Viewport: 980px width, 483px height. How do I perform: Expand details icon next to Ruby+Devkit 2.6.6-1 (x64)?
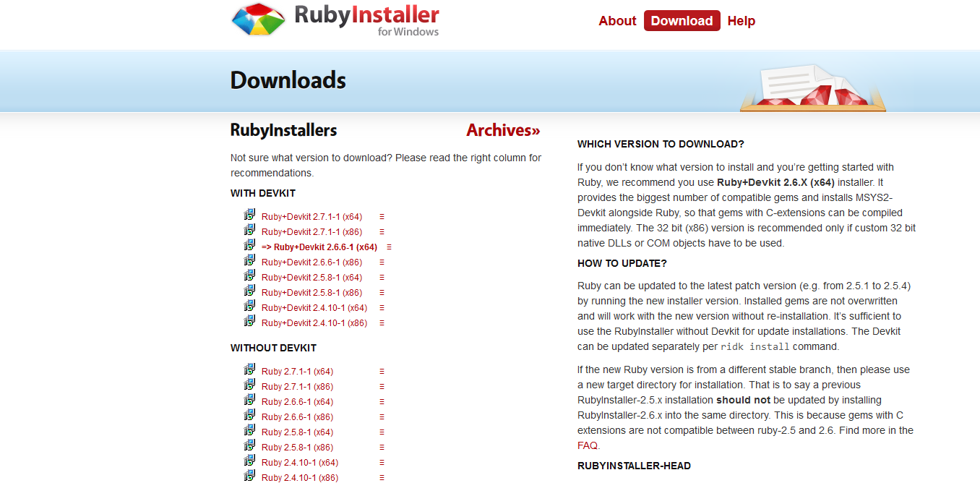coord(389,247)
